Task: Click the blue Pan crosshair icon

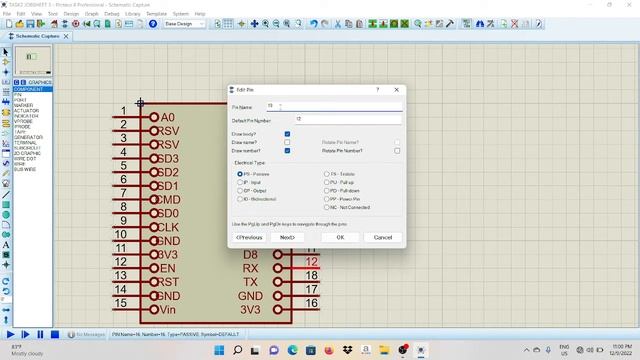Action: [254, 24]
